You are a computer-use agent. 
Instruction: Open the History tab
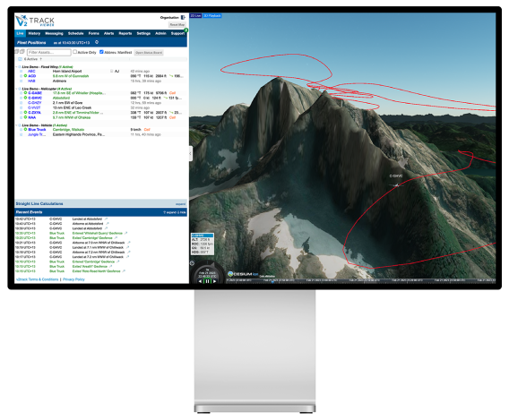34,33
